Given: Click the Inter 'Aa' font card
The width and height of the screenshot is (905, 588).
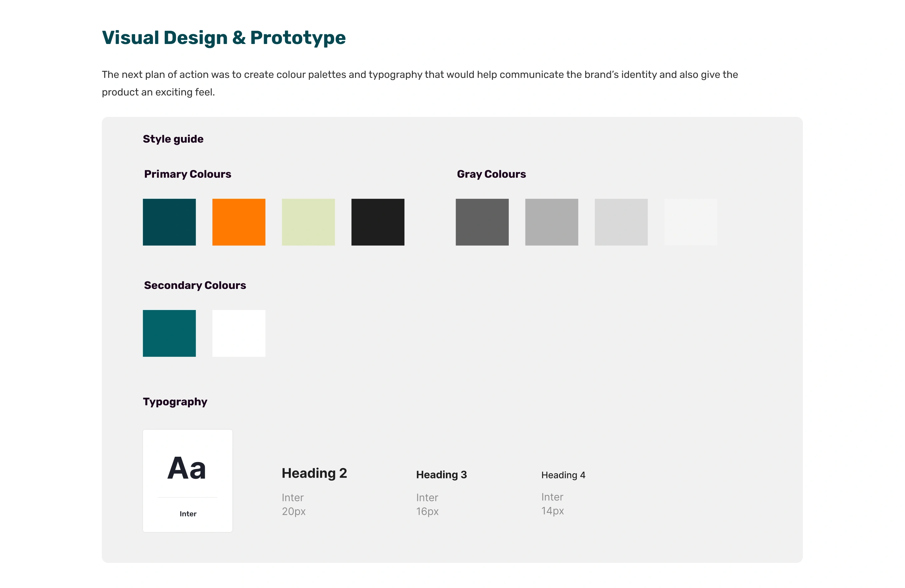Looking at the screenshot, I should pyautogui.click(x=188, y=481).
